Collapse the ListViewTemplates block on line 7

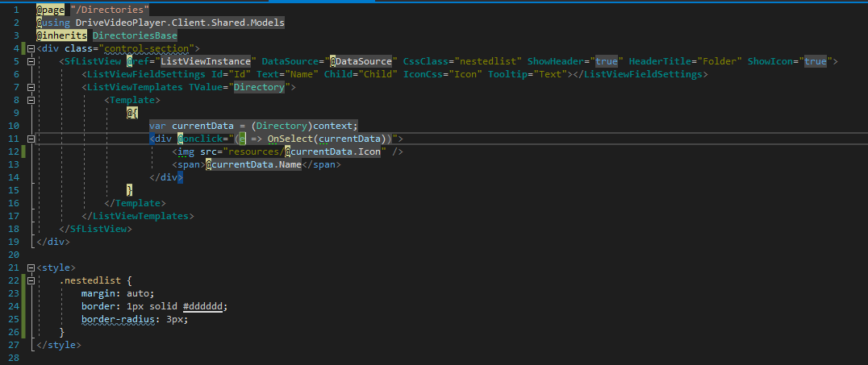pyautogui.click(x=31, y=87)
